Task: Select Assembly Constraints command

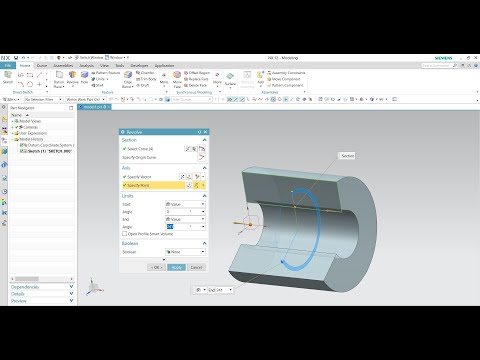Action: (286, 73)
